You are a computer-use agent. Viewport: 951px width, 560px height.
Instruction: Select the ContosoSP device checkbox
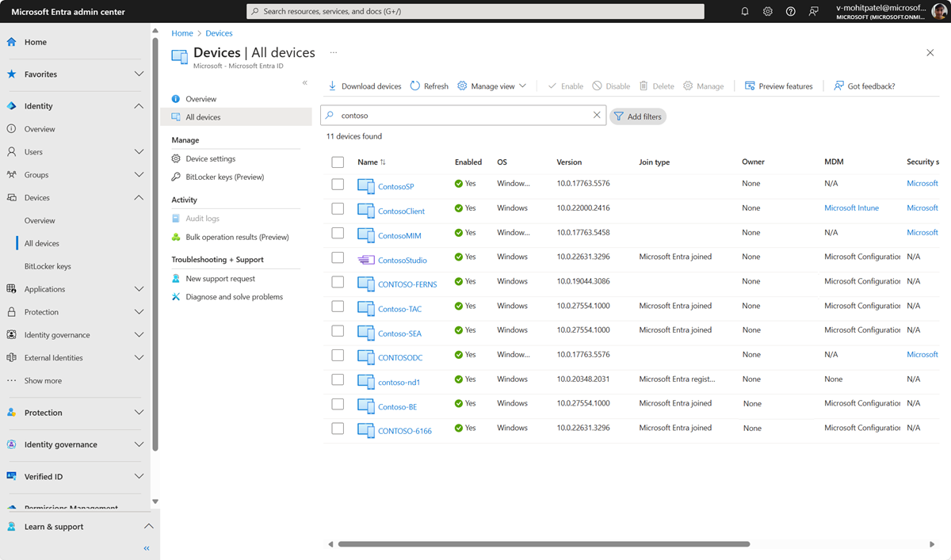click(x=338, y=184)
